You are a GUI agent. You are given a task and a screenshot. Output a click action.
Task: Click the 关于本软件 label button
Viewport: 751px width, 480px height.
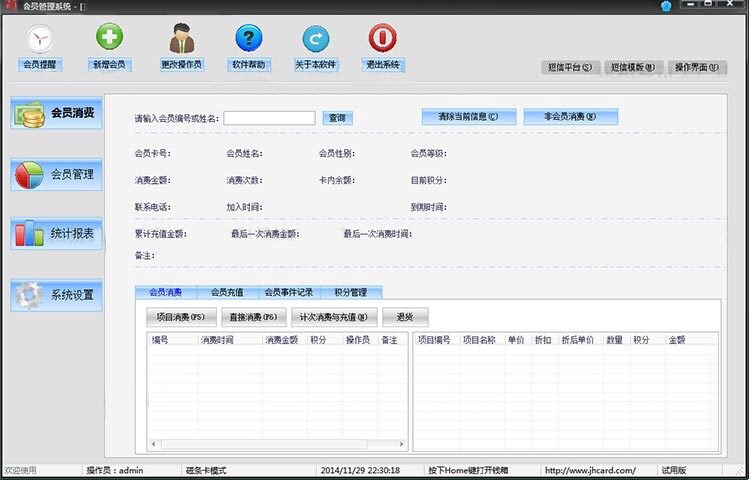point(316,65)
